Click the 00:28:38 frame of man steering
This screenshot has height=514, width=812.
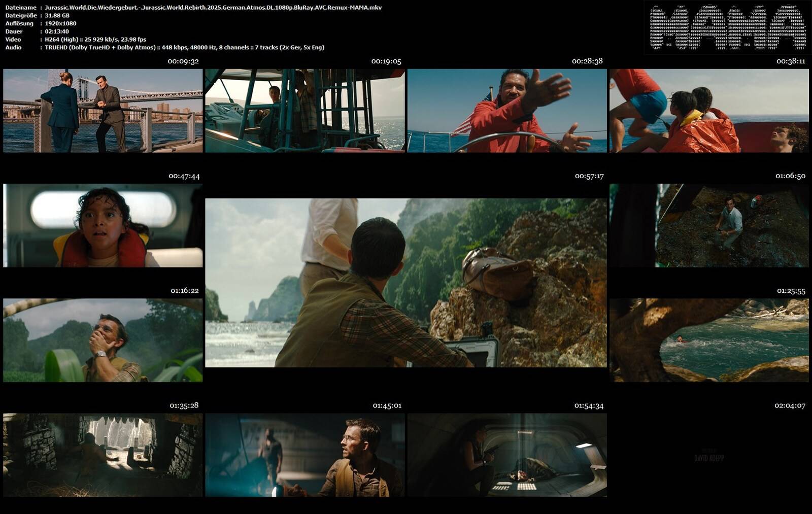(507, 111)
